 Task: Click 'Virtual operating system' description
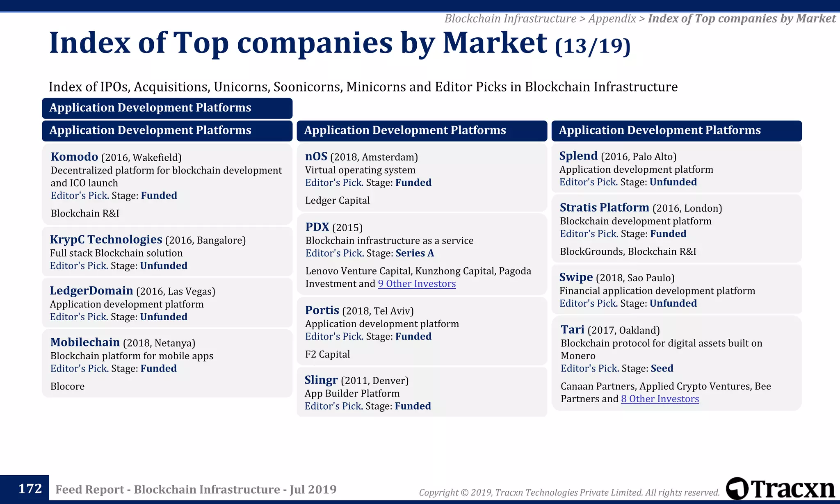[360, 169]
